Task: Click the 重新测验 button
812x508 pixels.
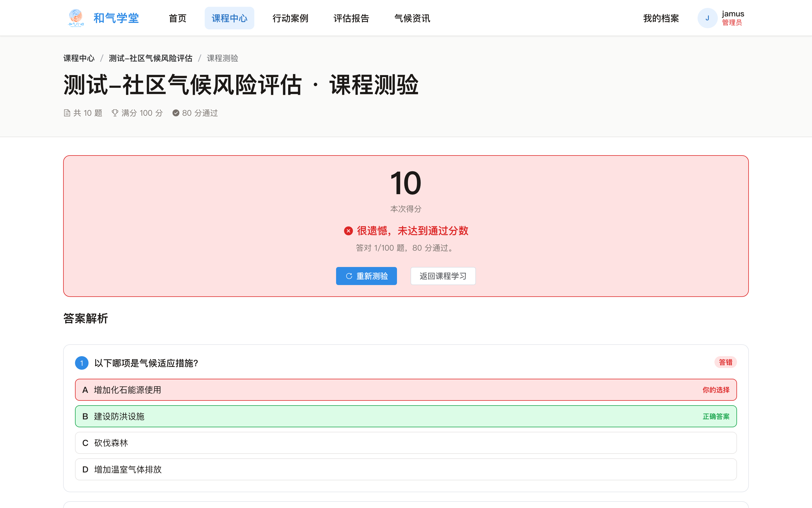Action: 367,276
